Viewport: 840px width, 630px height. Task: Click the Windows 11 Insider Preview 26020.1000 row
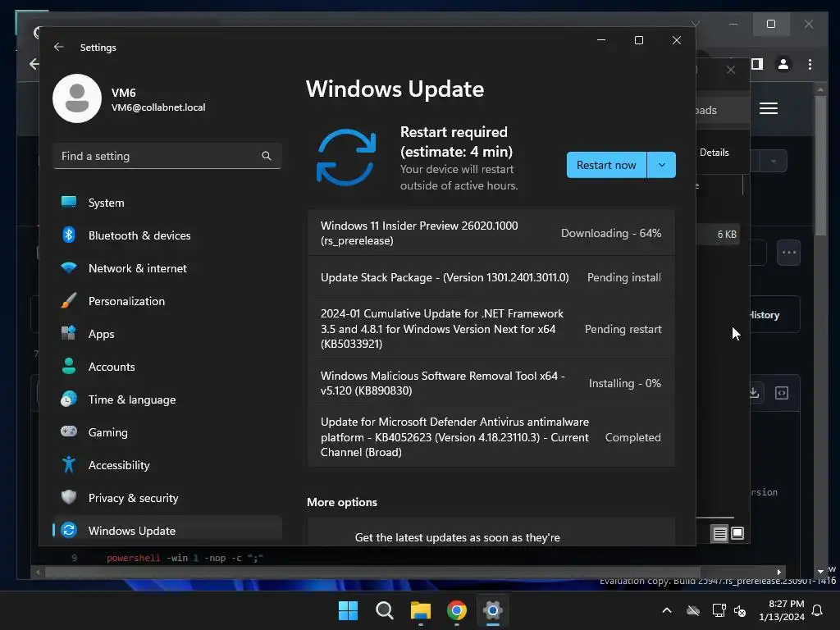(491, 233)
